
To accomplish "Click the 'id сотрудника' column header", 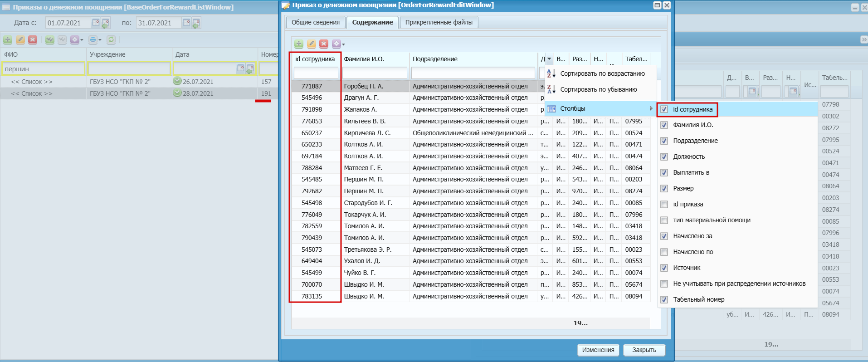I will tap(315, 59).
